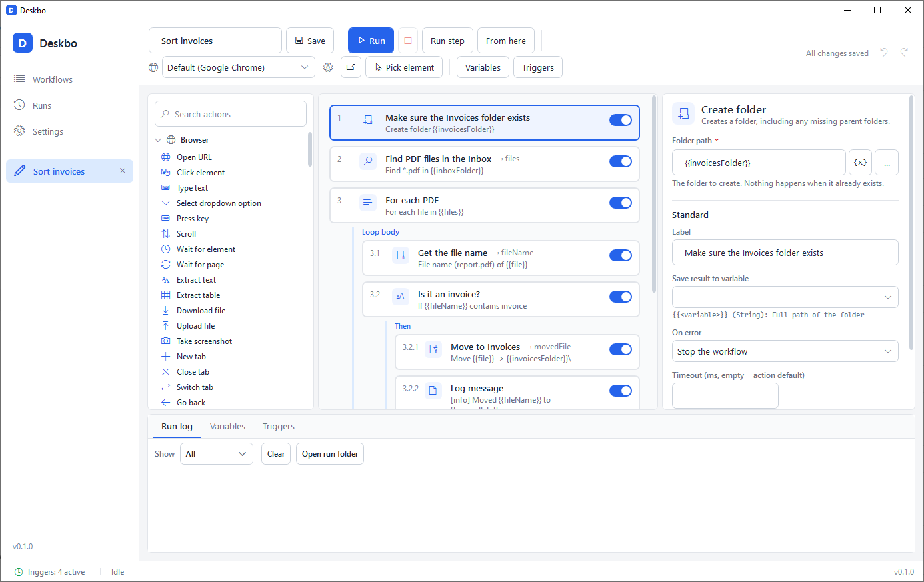
Task: Close the Sort invoices sidebar tab
Action: (123, 171)
